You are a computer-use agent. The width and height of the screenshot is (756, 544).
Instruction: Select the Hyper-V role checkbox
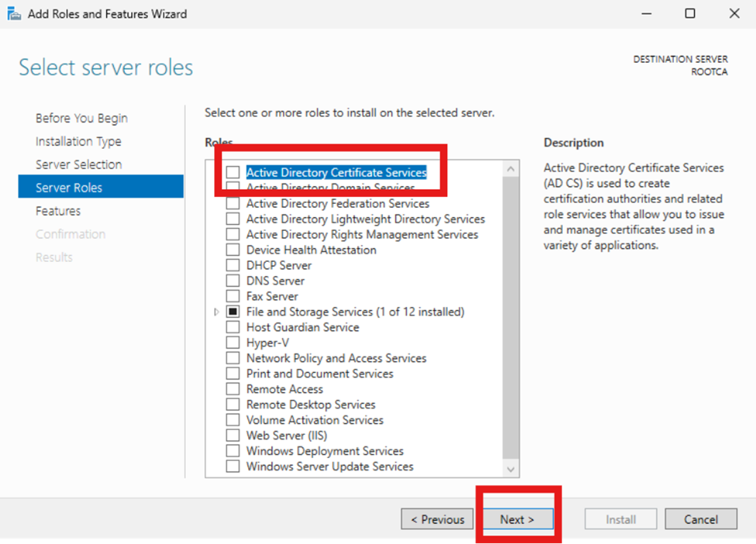[x=233, y=343]
